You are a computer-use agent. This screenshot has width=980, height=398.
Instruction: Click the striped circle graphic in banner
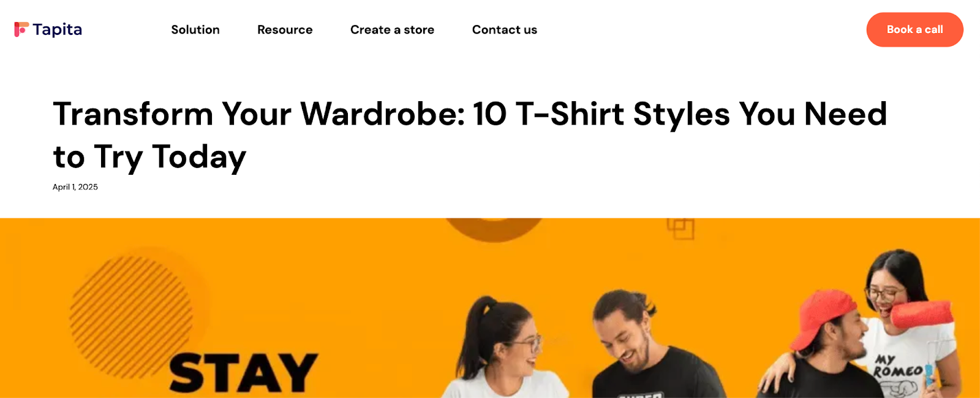point(131,317)
